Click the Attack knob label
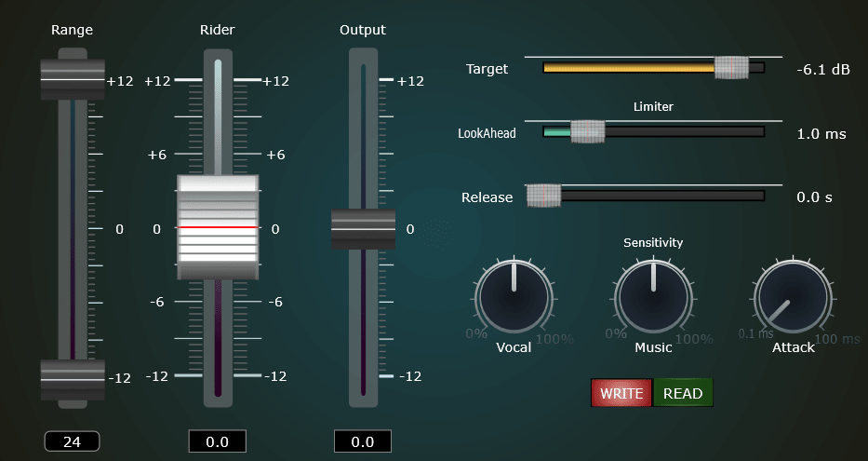868x461 pixels. 794,347
